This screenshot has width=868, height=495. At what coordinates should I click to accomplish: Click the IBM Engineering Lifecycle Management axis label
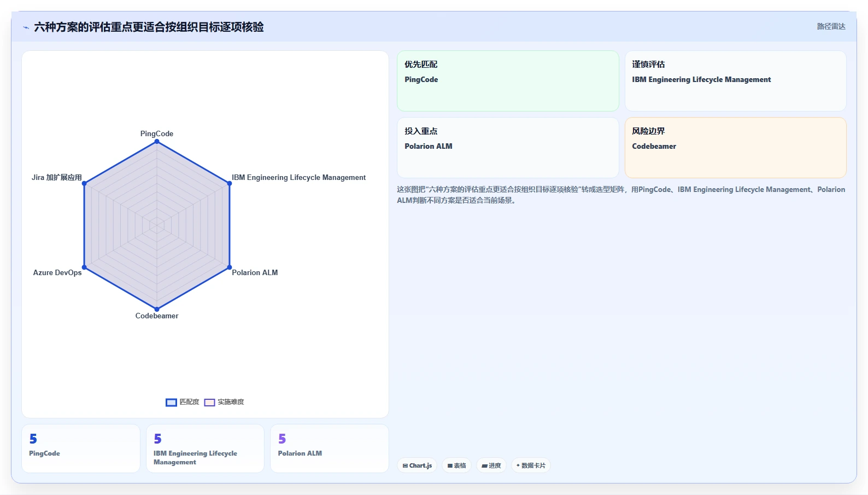[299, 177]
